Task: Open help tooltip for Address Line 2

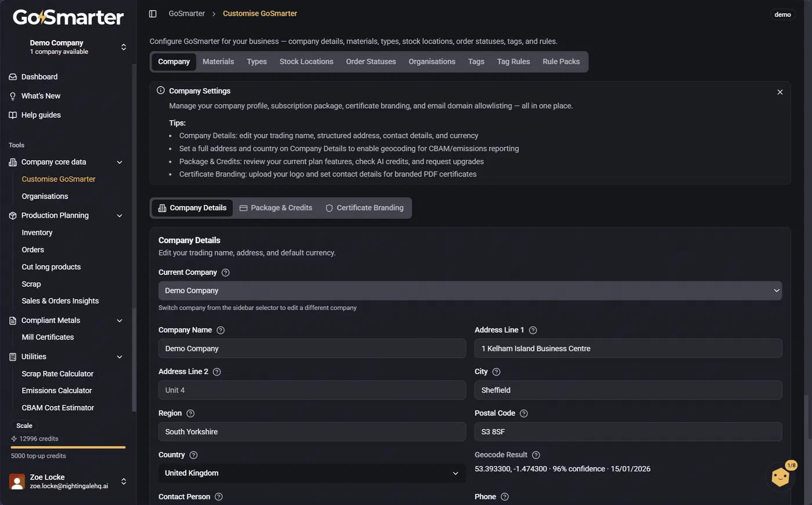Action: tap(217, 371)
